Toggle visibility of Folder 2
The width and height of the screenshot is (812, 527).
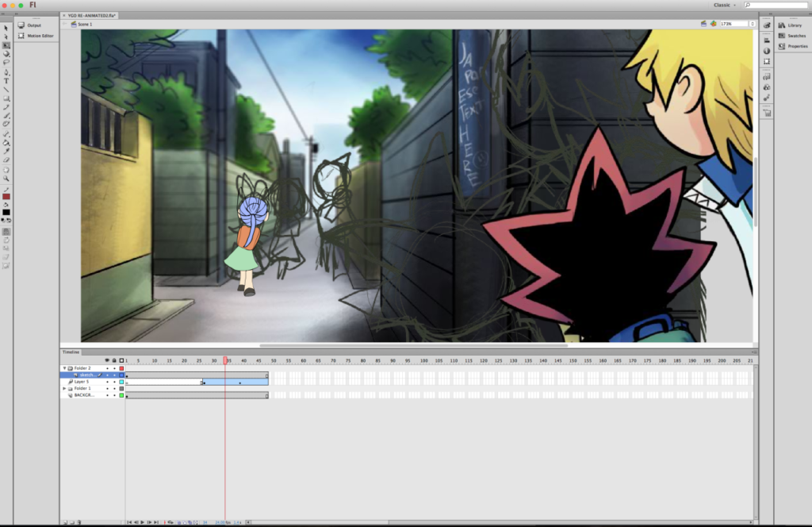107,368
